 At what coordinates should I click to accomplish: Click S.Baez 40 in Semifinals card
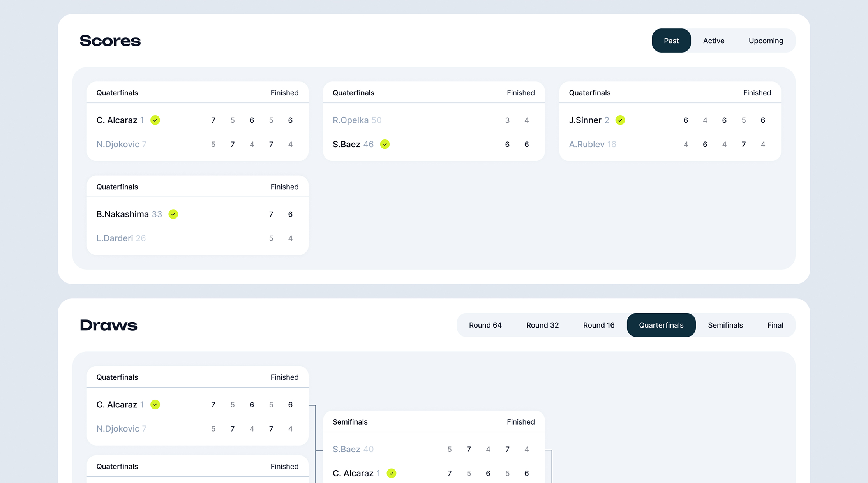pyautogui.click(x=346, y=449)
